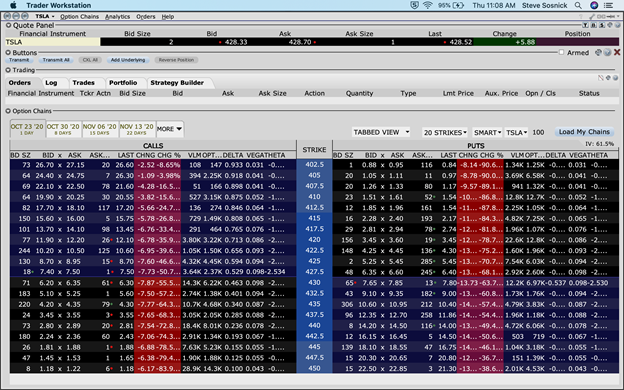The image size is (624, 390).
Task: Collapse the Quote Panel section
Action: (8, 25)
